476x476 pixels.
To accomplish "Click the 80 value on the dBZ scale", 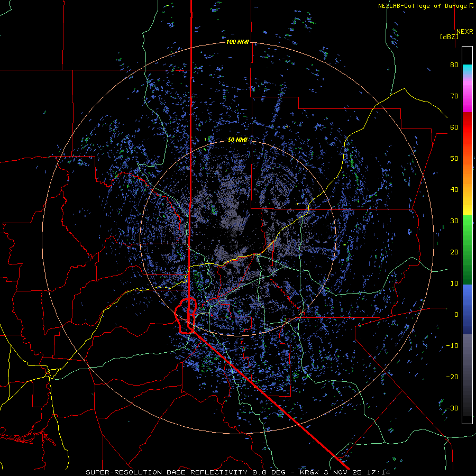I will 454,65.
